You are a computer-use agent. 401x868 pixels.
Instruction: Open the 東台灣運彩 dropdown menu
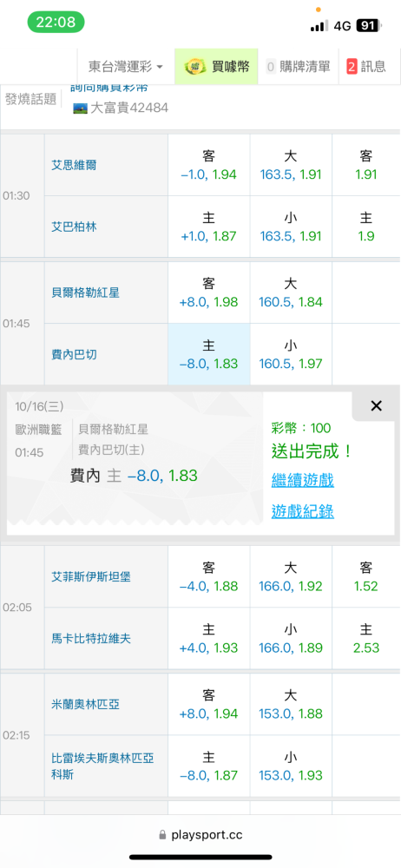click(126, 67)
